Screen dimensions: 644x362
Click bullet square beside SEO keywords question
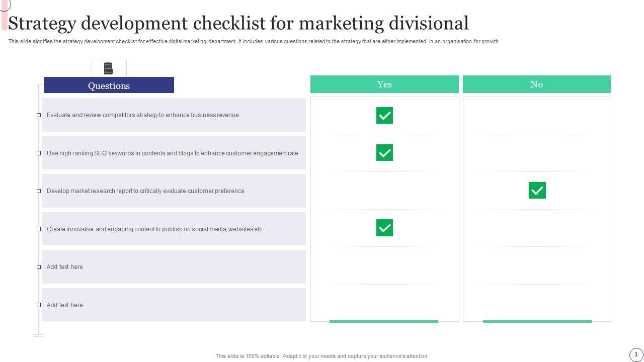coord(39,153)
